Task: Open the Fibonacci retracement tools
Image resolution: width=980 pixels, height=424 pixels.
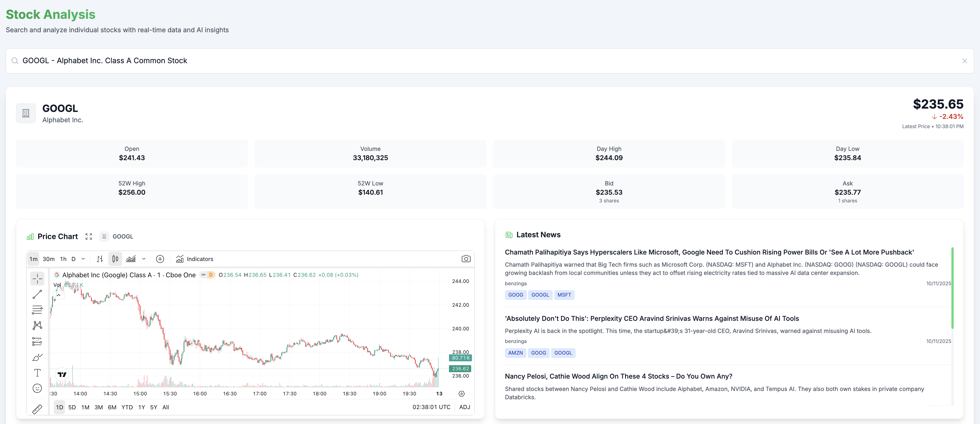Action: point(37,310)
